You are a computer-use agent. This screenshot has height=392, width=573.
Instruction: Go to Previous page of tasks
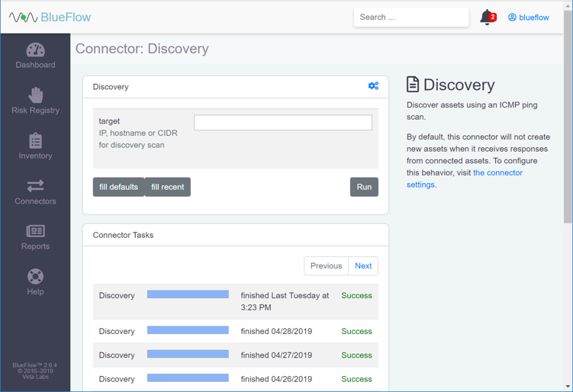click(x=326, y=265)
